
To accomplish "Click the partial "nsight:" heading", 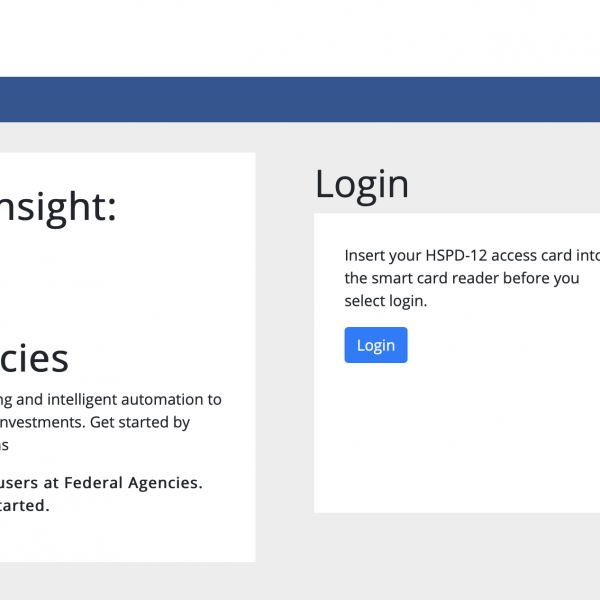I will click(58, 208).
